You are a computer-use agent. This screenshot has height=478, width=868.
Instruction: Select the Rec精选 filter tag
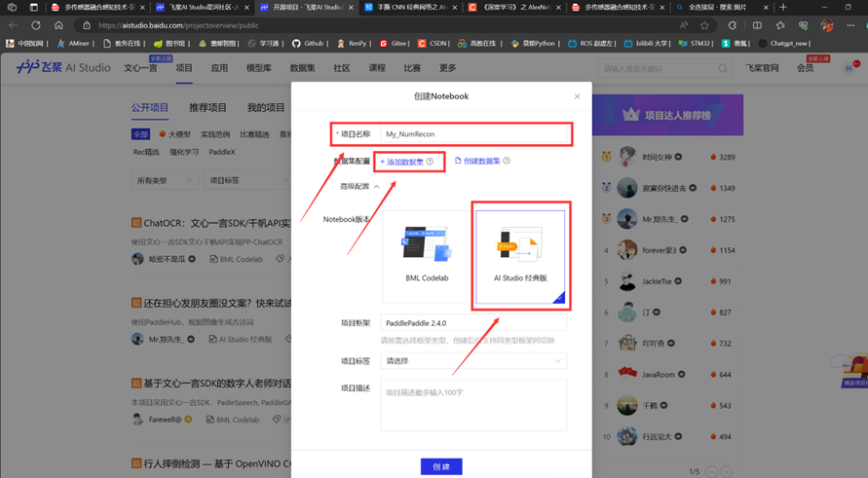click(x=146, y=152)
